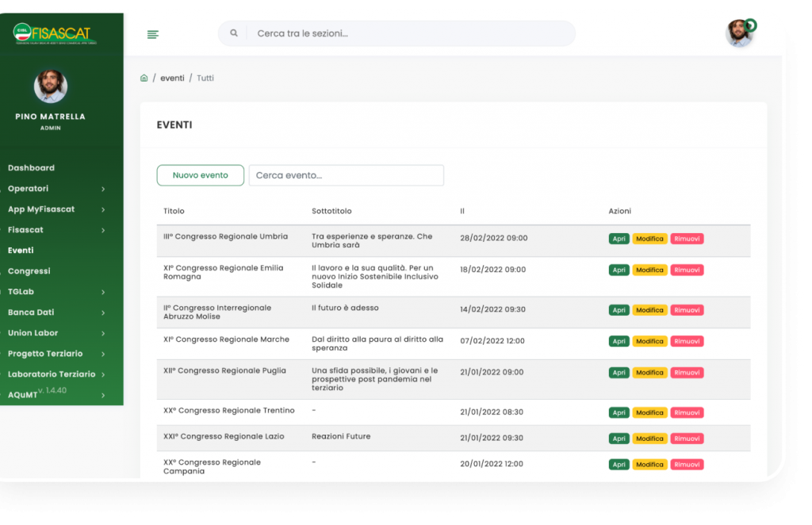The image size is (812, 525).
Task: Expand the Banca Dati submenu arrow
Action: point(103,312)
